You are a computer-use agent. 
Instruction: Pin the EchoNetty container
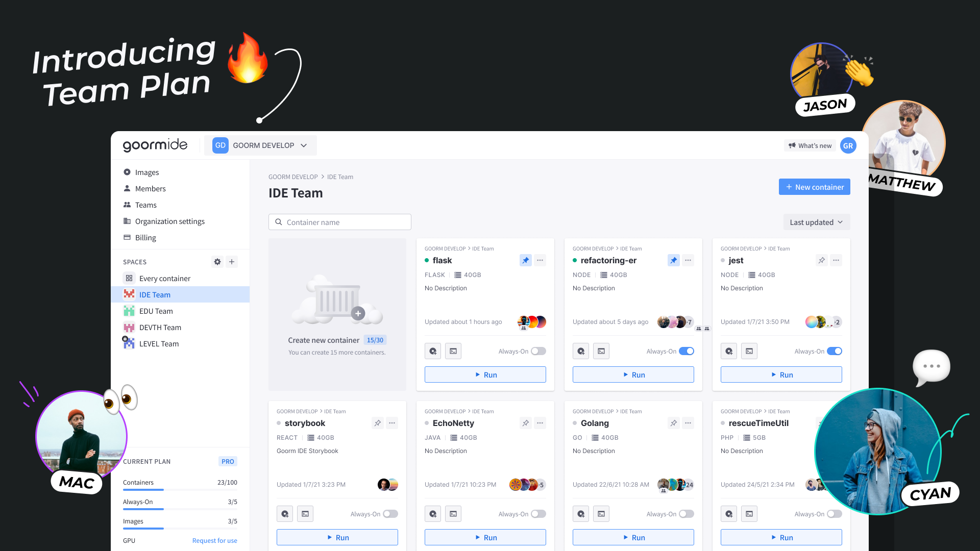[525, 423]
